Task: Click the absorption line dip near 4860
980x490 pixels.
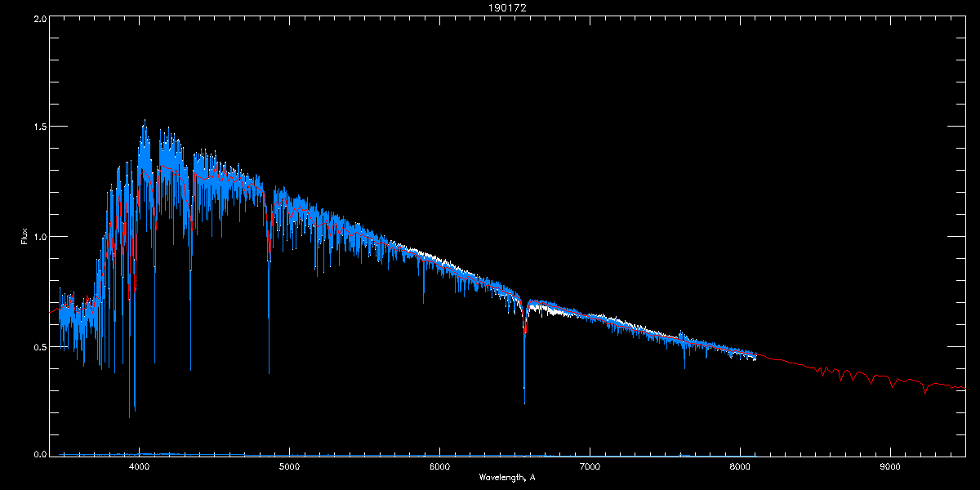Action: [269, 372]
